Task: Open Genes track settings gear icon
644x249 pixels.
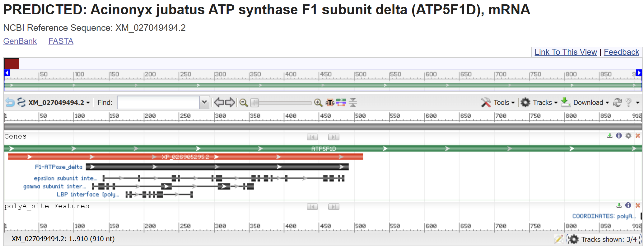Action: 628,136
